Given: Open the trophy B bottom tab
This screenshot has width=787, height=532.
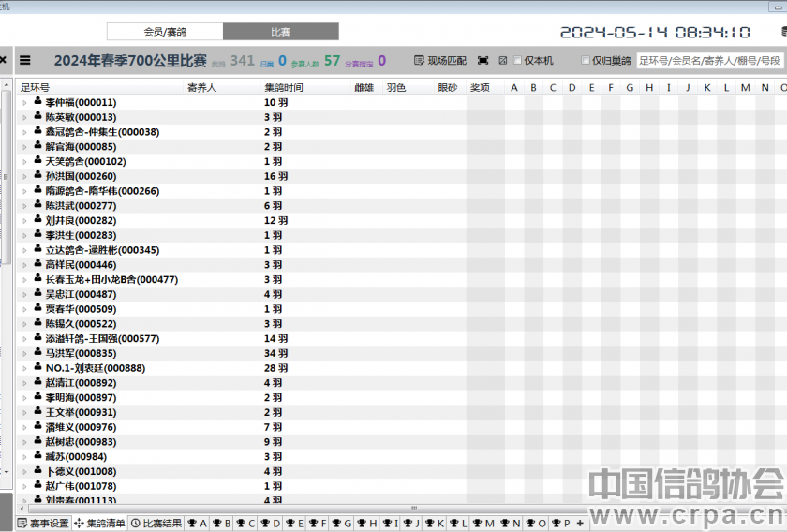Looking at the screenshot, I should click(221, 523).
